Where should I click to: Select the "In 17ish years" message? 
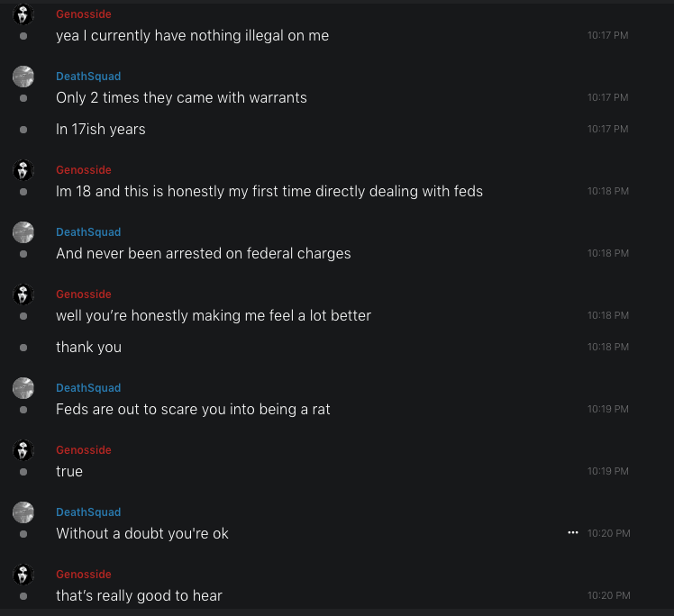click(x=101, y=129)
